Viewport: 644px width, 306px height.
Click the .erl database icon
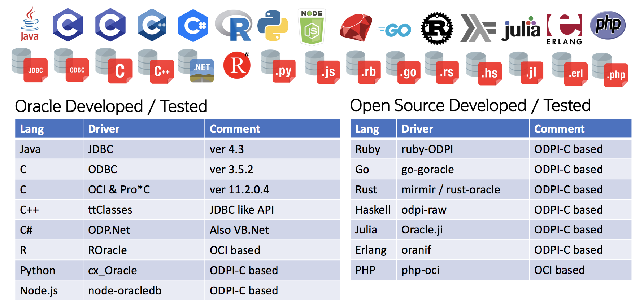570,69
